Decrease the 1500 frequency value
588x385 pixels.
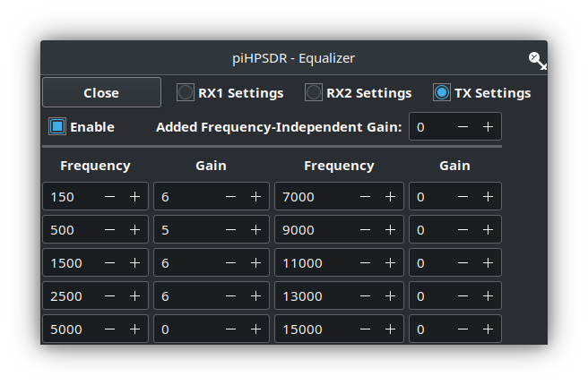click(x=110, y=262)
